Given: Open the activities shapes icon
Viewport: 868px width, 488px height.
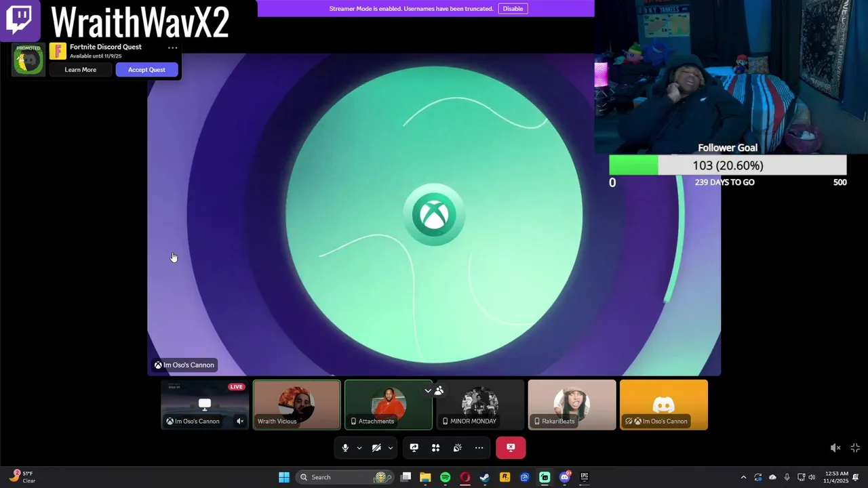Looking at the screenshot, I should [x=436, y=448].
